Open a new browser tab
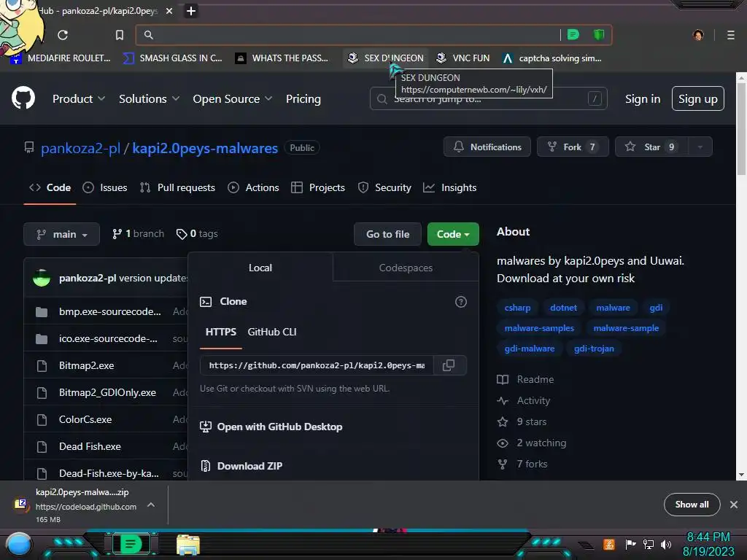The height and width of the screenshot is (560, 747). pyautogui.click(x=190, y=10)
